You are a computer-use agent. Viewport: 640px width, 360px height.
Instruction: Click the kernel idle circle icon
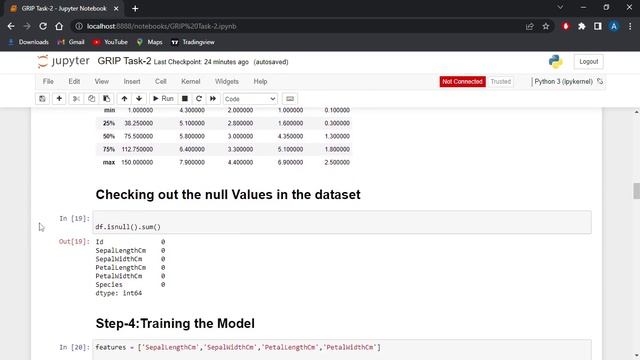tap(600, 81)
